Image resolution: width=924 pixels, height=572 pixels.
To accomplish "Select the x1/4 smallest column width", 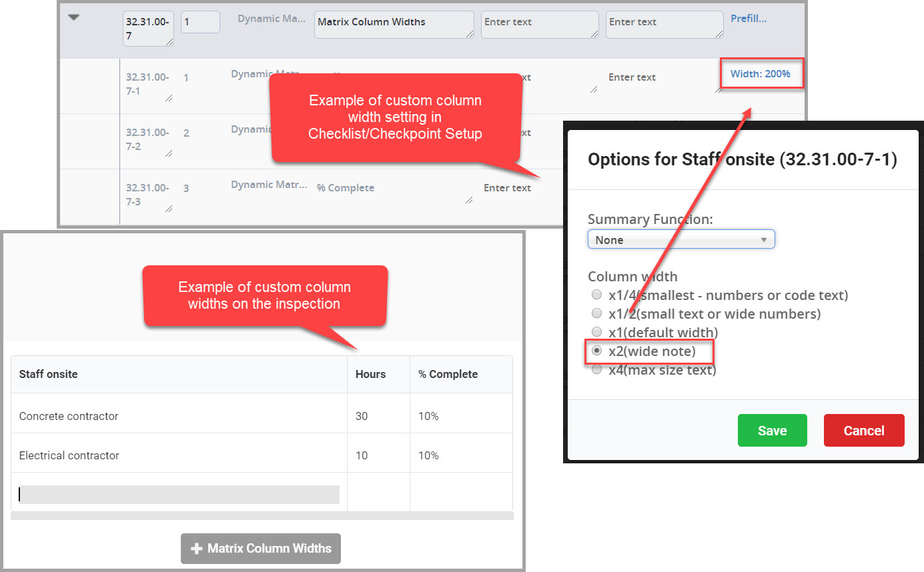I will [x=596, y=295].
